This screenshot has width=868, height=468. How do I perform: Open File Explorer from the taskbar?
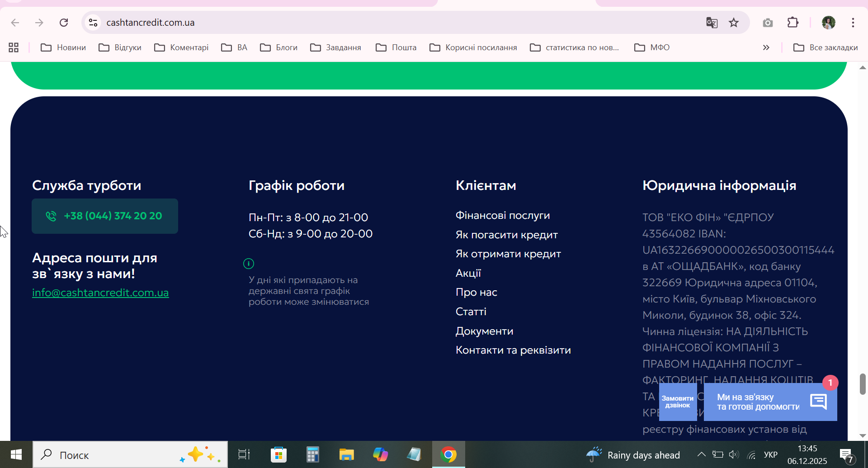point(347,454)
